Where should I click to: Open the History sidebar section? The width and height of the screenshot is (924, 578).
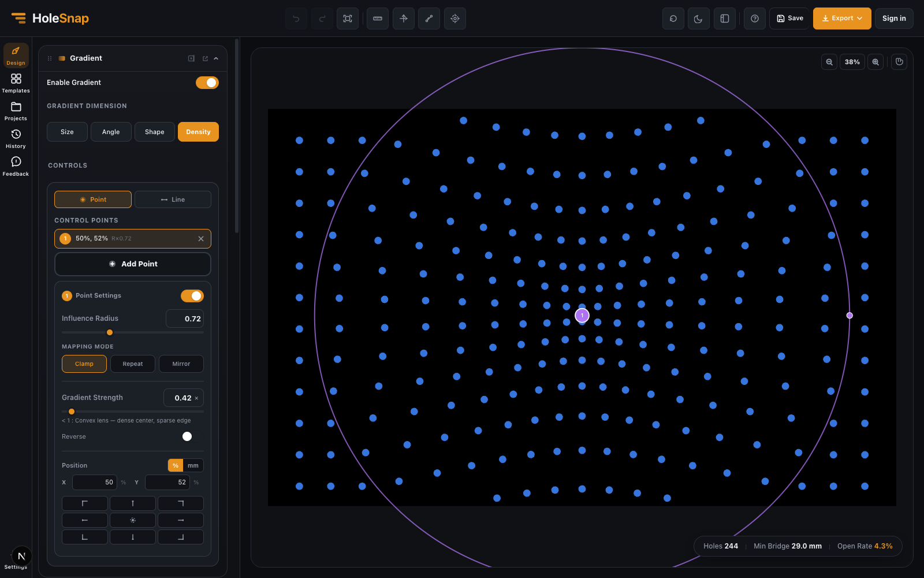(16, 138)
